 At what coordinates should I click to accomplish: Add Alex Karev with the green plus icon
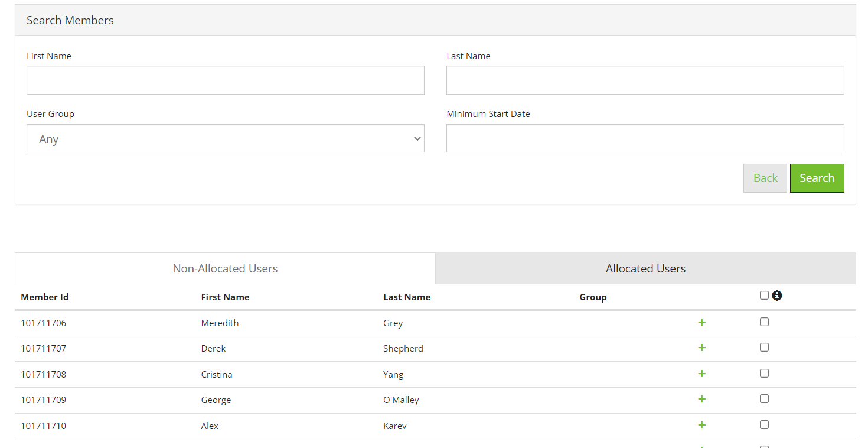pyautogui.click(x=701, y=424)
